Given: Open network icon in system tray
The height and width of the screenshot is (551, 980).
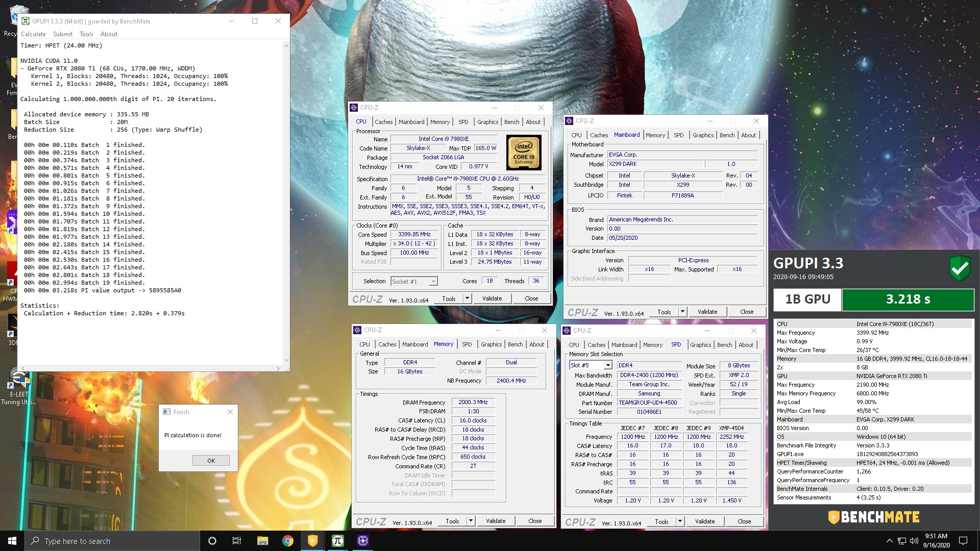Looking at the screenshot, I should coord(902,541).
